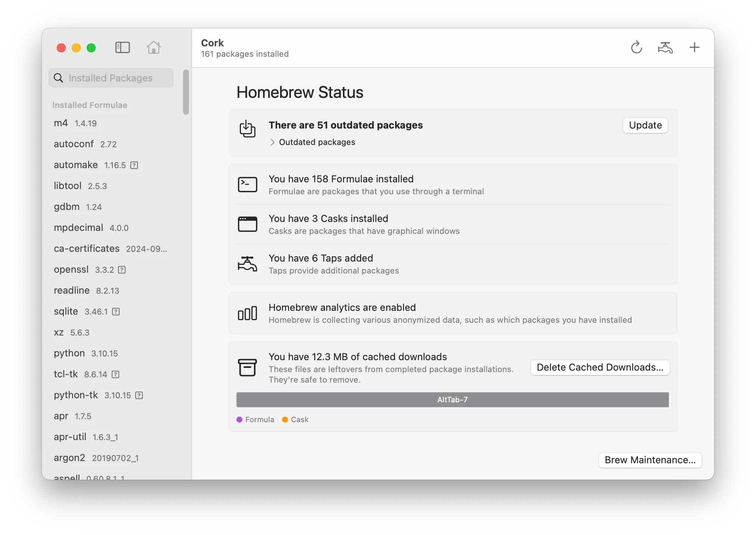The height and width of the screenshot is (535, 756).
Task: Click the Update button
Action: tap(645, 125)
